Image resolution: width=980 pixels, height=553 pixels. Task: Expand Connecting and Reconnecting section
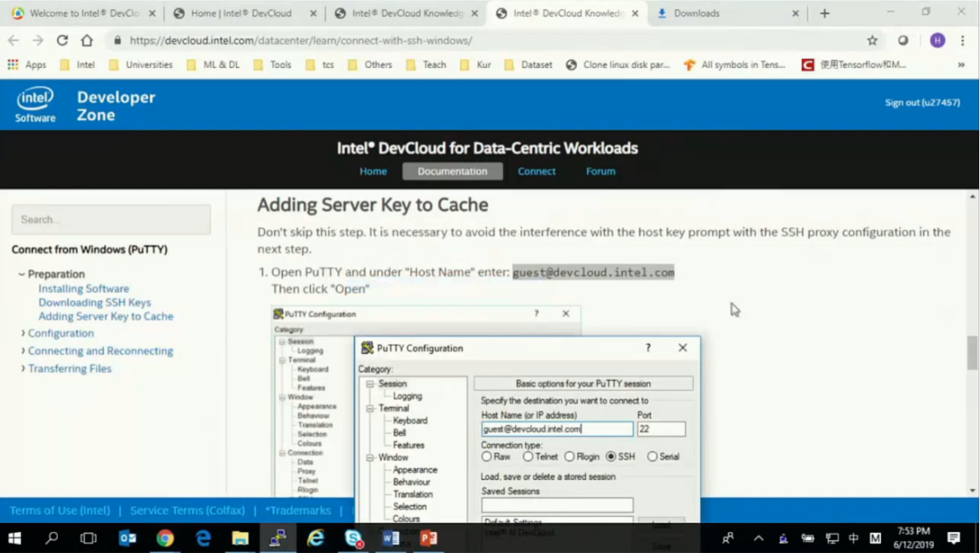[24, 351]
